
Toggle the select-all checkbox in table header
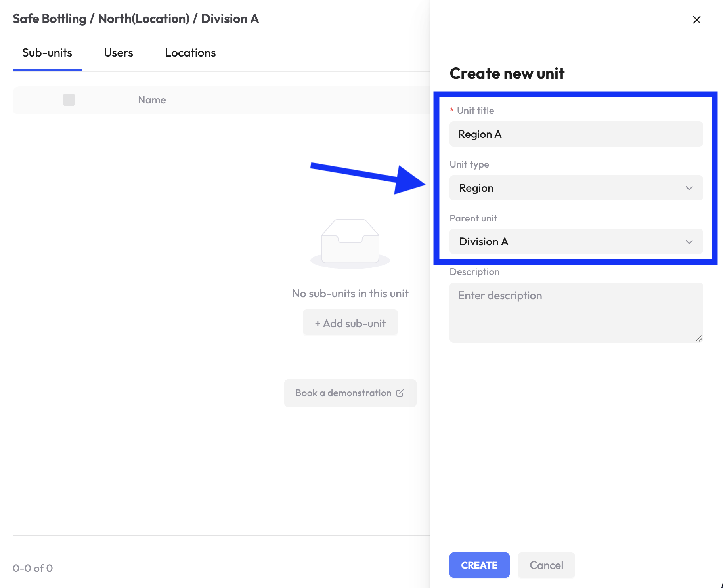[69, 100]
